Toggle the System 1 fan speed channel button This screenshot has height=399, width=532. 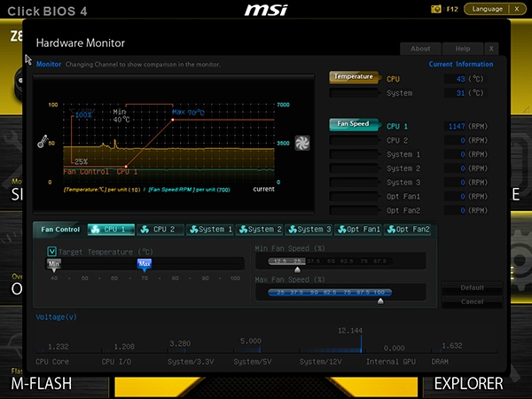[x=354, y=154]
